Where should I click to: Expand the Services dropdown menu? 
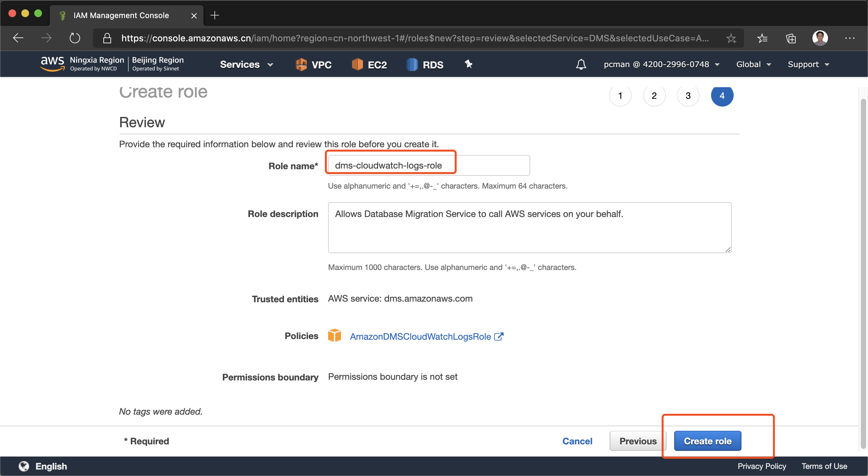pos(246,64)
